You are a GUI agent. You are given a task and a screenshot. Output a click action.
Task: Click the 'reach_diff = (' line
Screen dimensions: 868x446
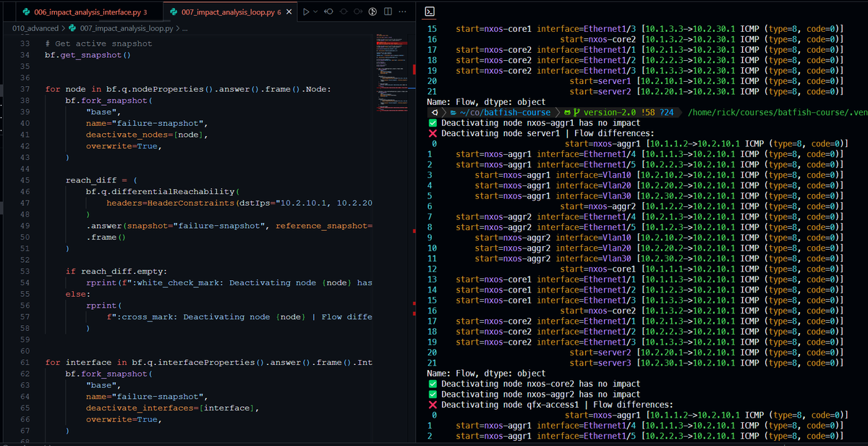[101, 180]
